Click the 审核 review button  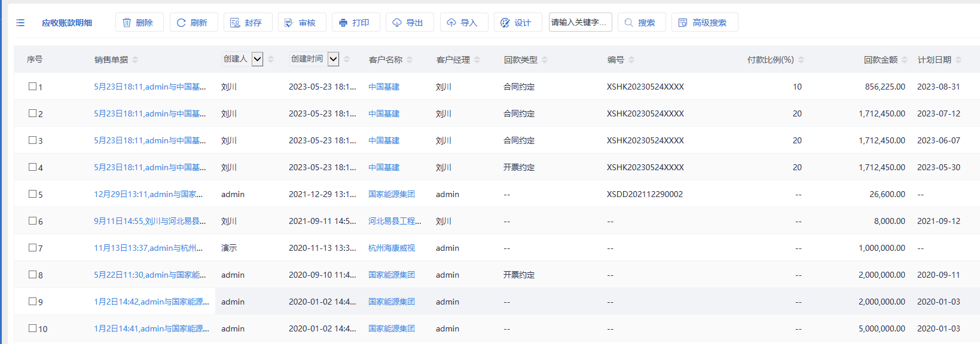coord(301,23)
